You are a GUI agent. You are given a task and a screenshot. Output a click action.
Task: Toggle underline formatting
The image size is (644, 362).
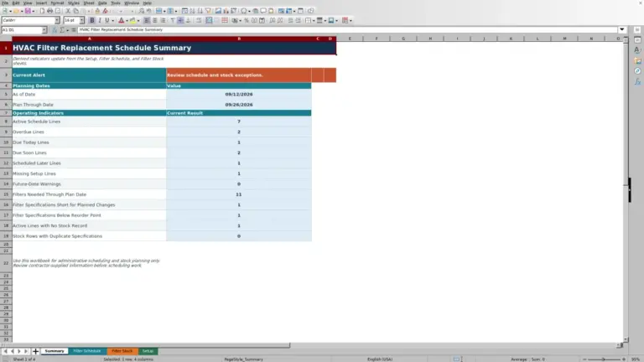click(x=106, y=20)
